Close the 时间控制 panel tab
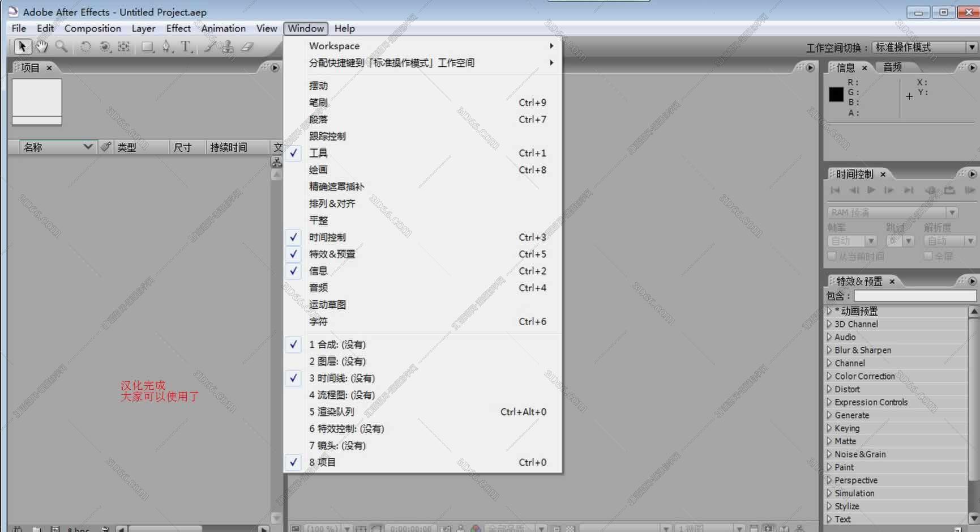 (883, 175)
